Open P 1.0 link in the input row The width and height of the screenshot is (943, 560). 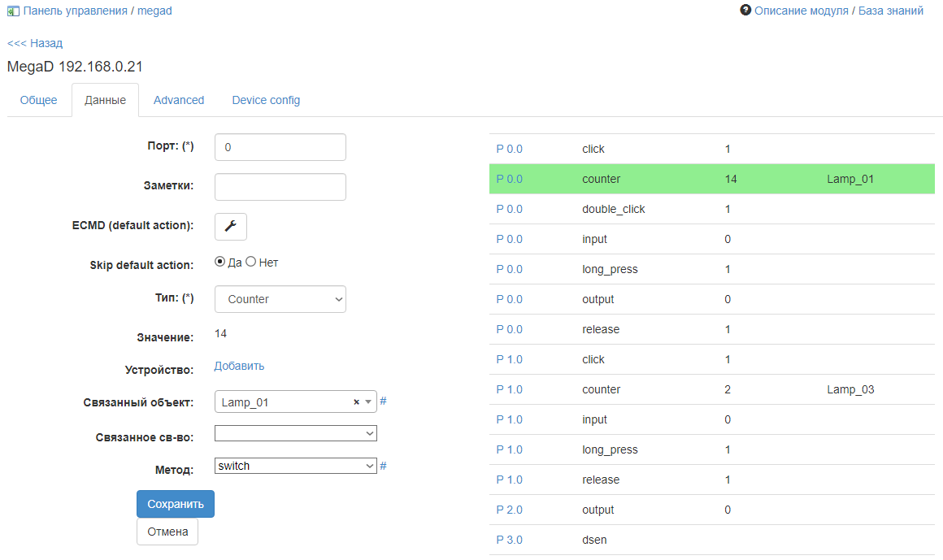pos(510,419)
